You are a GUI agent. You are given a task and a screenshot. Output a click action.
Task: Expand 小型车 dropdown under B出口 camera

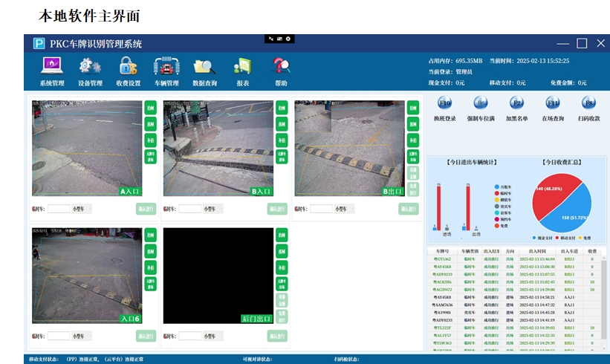point(344,209)
